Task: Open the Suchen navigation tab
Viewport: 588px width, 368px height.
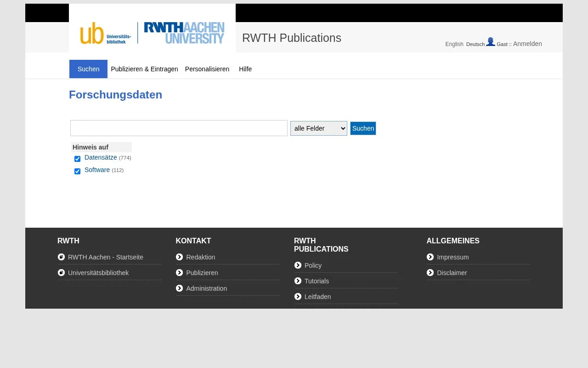Action: 88,69
